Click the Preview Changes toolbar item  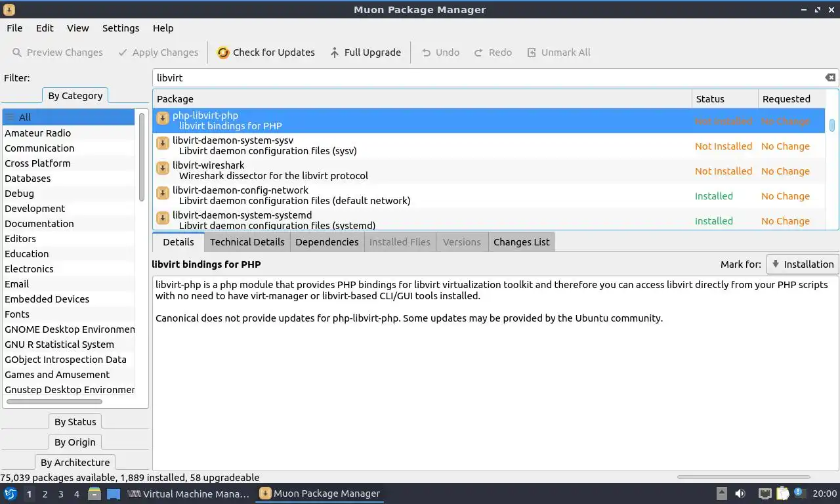(x=57, y=52)
